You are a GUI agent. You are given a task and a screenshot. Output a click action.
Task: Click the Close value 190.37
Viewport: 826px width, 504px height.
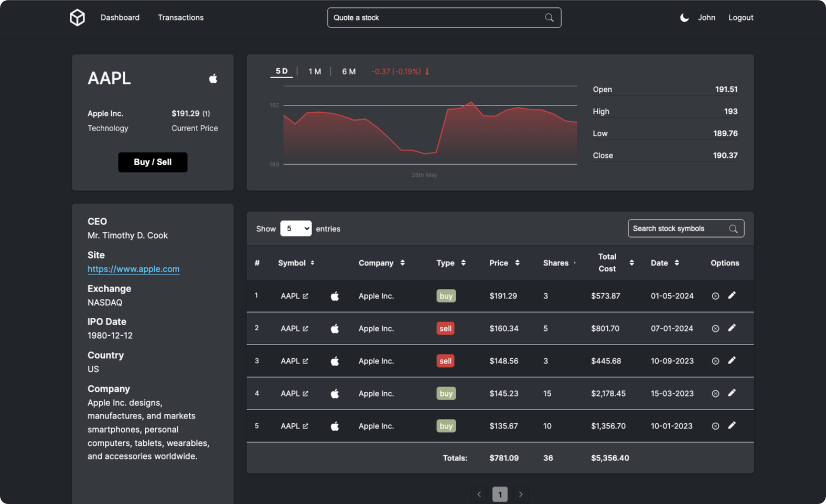725,155
